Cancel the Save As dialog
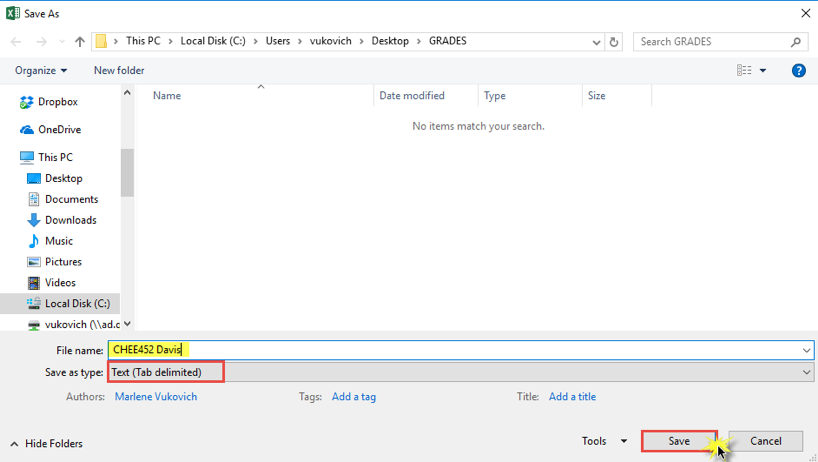The width and height of the screenshot is (818, 462). (x=765, y=441)
